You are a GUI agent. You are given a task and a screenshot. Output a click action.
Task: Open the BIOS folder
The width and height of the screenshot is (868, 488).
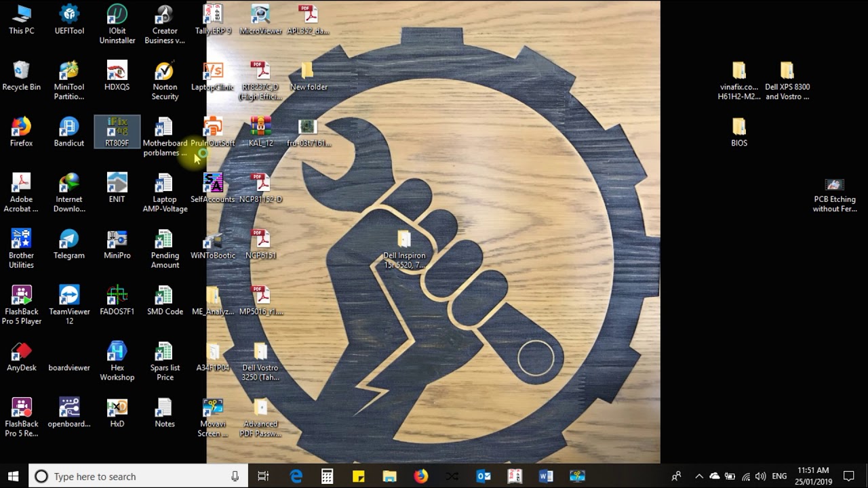tap(739, 132)
